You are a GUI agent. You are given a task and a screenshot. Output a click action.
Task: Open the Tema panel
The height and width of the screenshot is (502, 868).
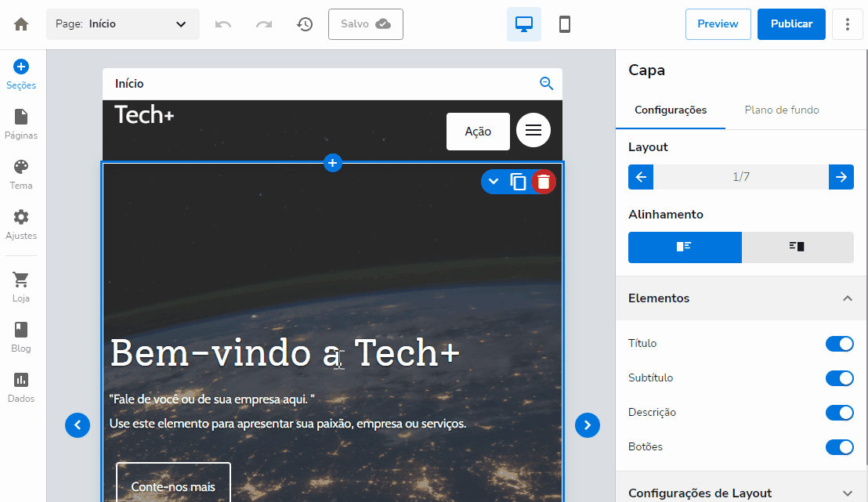click(x=21, y=175)
